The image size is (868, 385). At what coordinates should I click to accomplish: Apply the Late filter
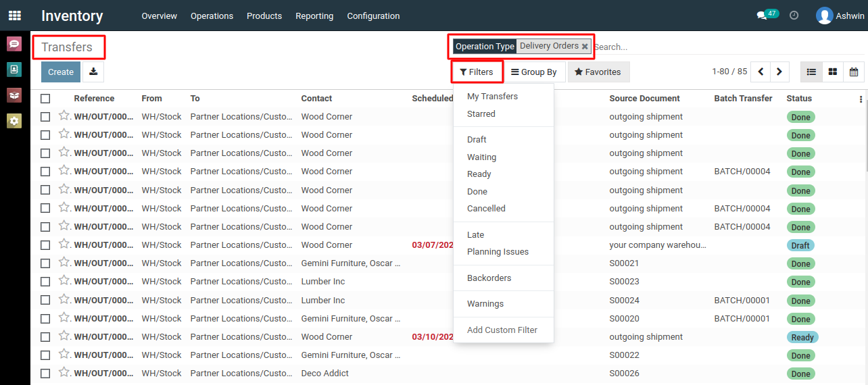click(476, 235)
